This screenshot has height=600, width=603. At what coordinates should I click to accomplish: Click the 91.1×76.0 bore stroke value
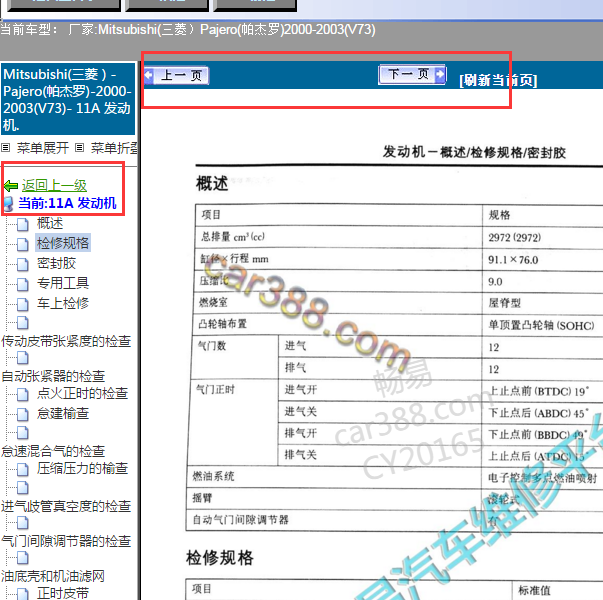click(513, 260)
